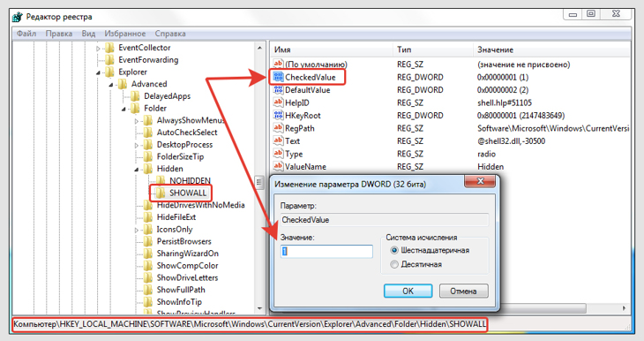Select the ShowFullPath key

(x=181, y=290)
